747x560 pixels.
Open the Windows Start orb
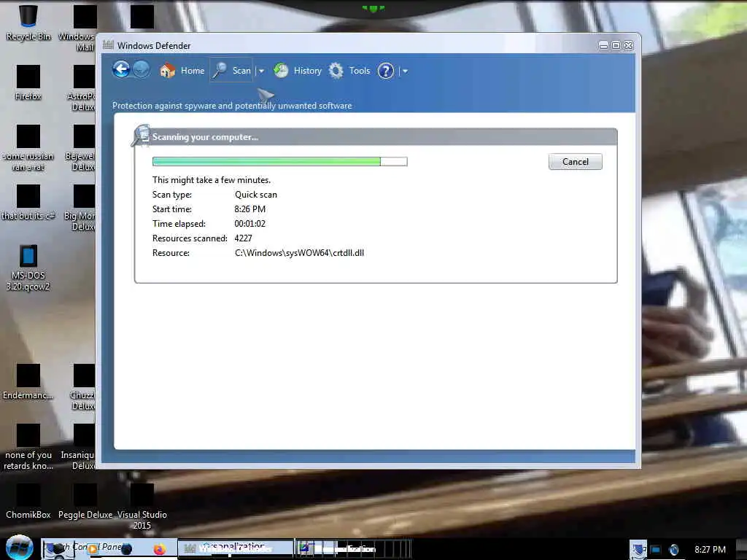20,548
